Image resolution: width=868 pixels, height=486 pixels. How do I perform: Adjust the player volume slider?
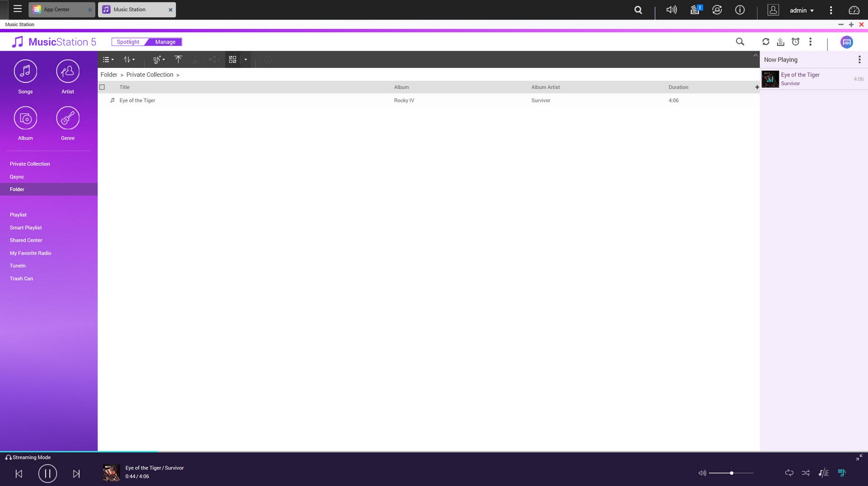point(731,473)
